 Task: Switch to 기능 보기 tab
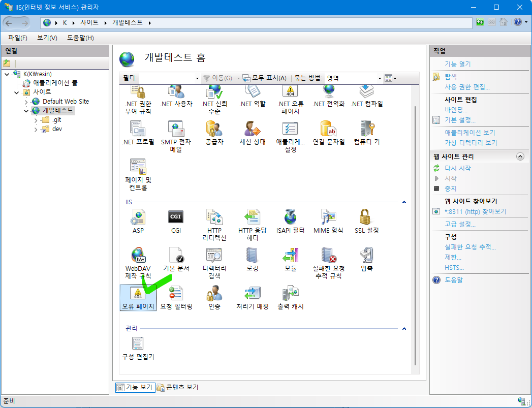pyautogui.click(x=135, y=387)
